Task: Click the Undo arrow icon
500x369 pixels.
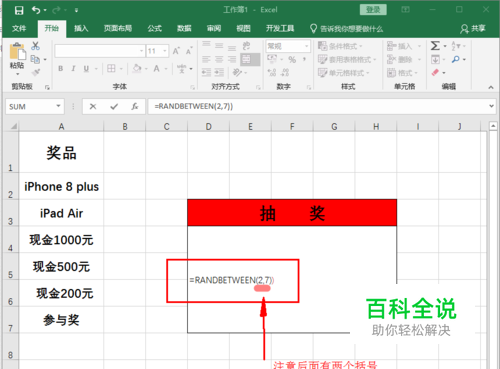Action: pos(36,10)
